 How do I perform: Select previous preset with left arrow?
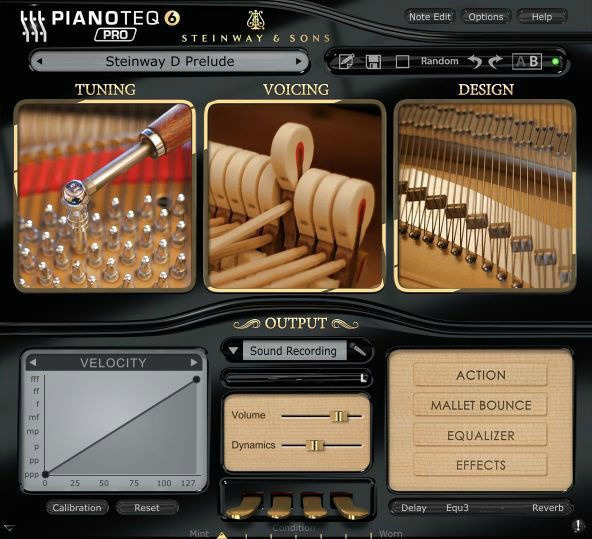39,61
